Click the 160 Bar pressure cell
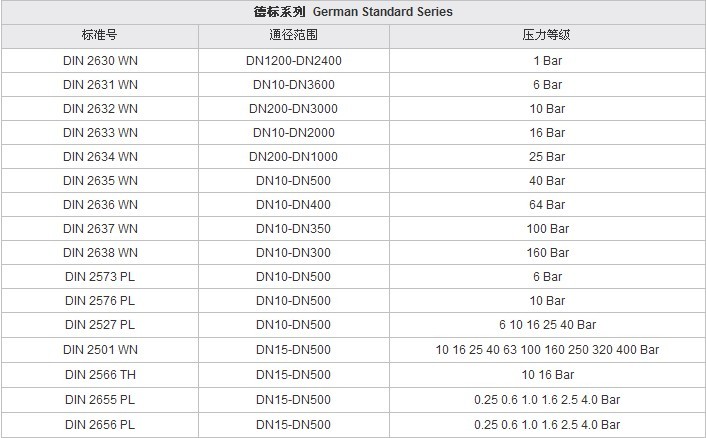 tap(547, 253)
